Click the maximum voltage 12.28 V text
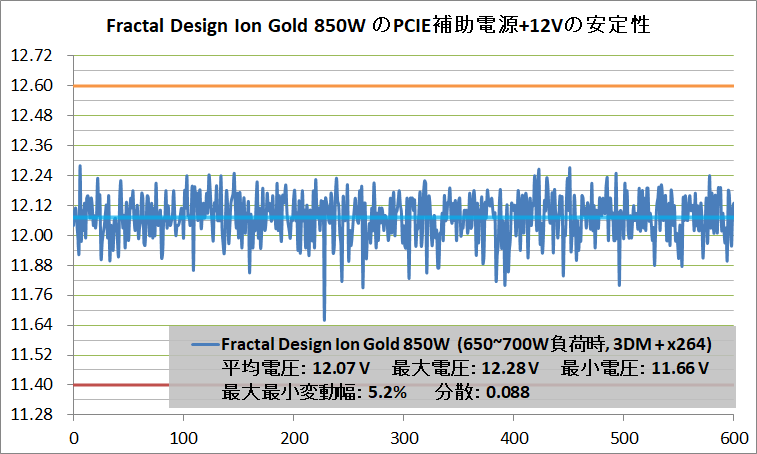The height and width of the screenshot is (454, 757). [x=465, y=368]
